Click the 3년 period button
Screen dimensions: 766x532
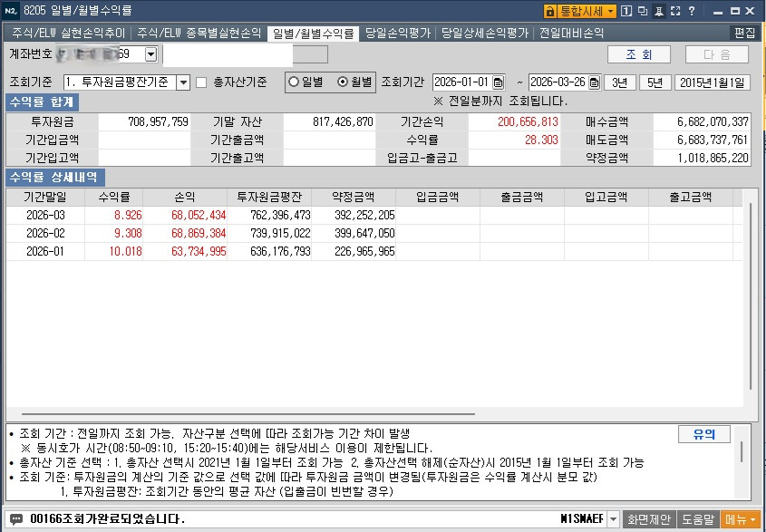point(619,82)
